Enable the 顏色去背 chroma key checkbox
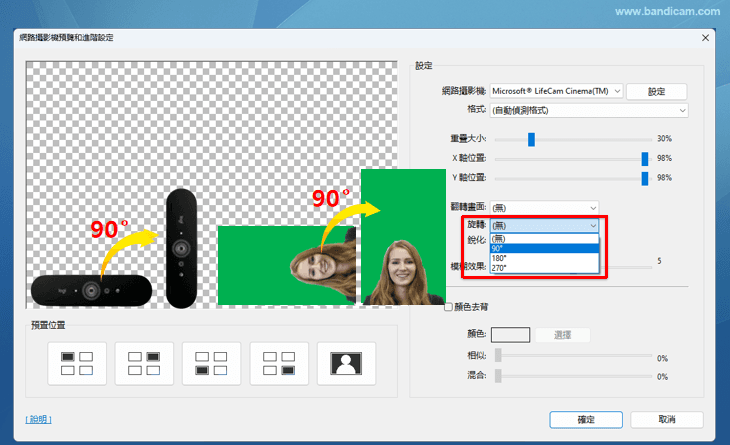The height and width of the screenshot is (445, 730). pos(449,306)
